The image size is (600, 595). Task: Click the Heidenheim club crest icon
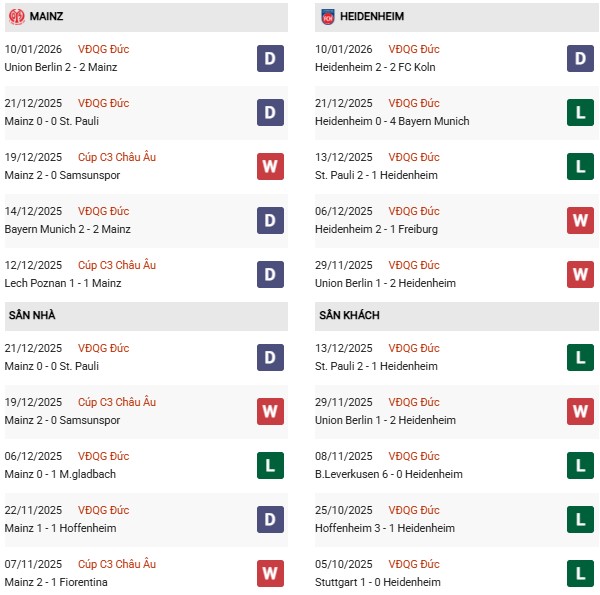(328, 17)
